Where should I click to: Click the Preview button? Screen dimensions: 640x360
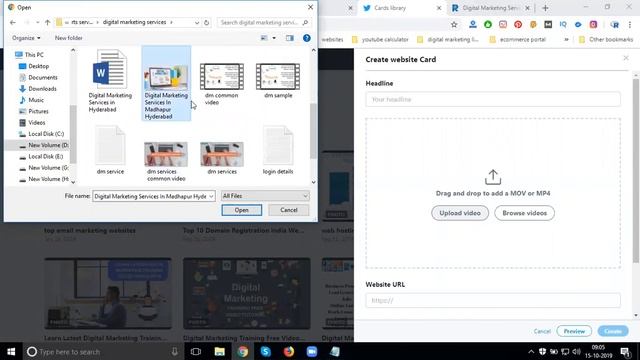574,331
